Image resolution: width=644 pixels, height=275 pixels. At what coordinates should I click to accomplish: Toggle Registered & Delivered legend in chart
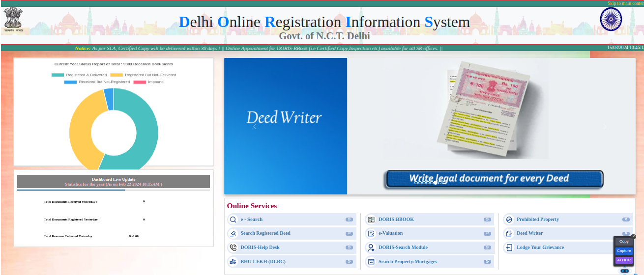[x=79, y=75]
